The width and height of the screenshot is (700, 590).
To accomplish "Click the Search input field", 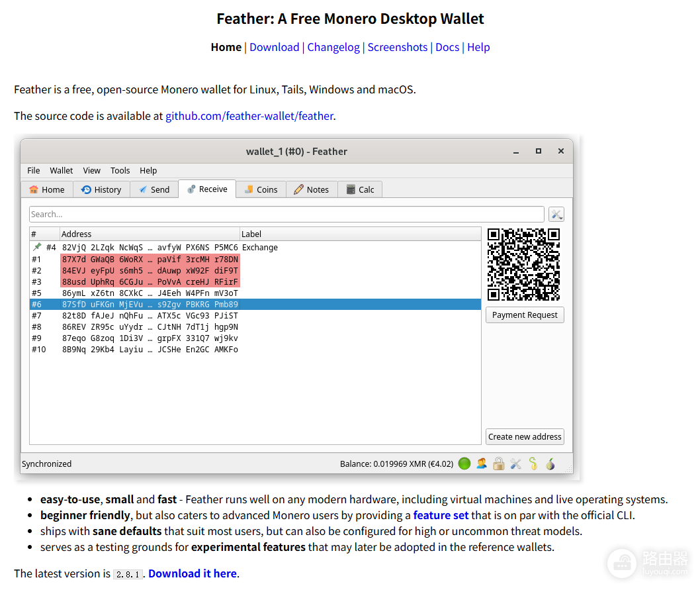I will pos(286,214).
